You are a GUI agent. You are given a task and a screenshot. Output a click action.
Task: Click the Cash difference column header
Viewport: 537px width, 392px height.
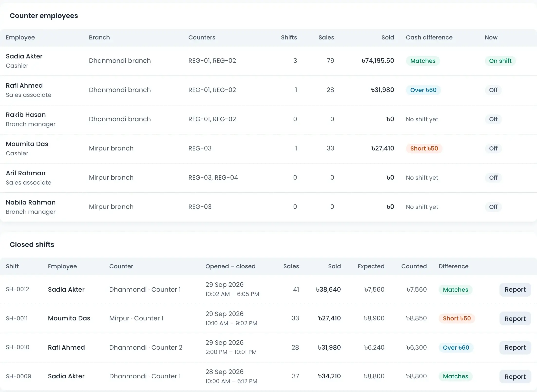[429, 37]
